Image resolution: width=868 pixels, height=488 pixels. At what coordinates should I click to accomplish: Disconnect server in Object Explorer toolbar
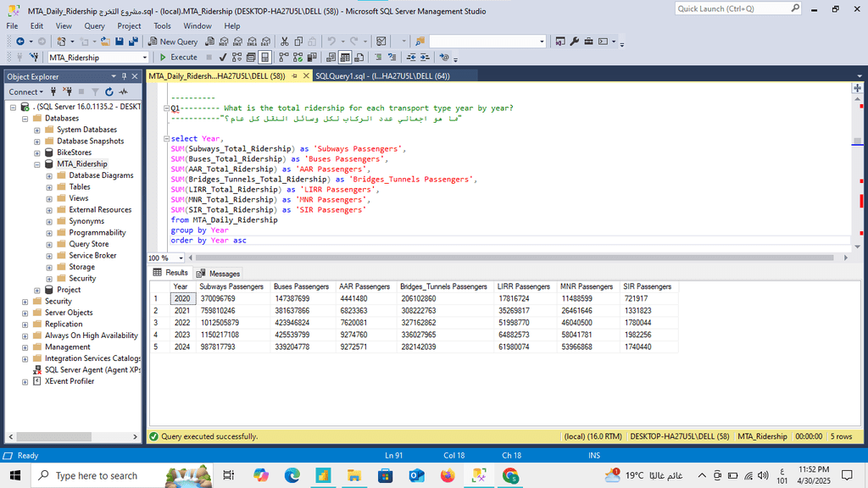tap(67, 91)
